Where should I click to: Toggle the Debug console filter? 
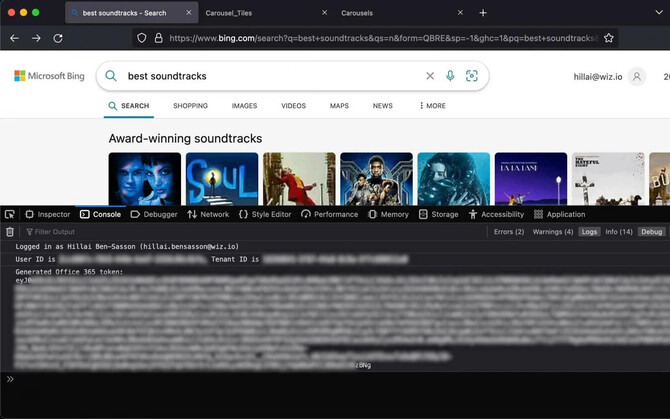click(652, 232)
